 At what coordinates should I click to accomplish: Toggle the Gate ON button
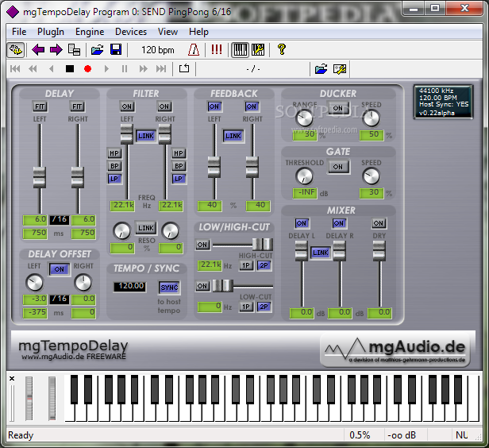click(x=338, y=167)
